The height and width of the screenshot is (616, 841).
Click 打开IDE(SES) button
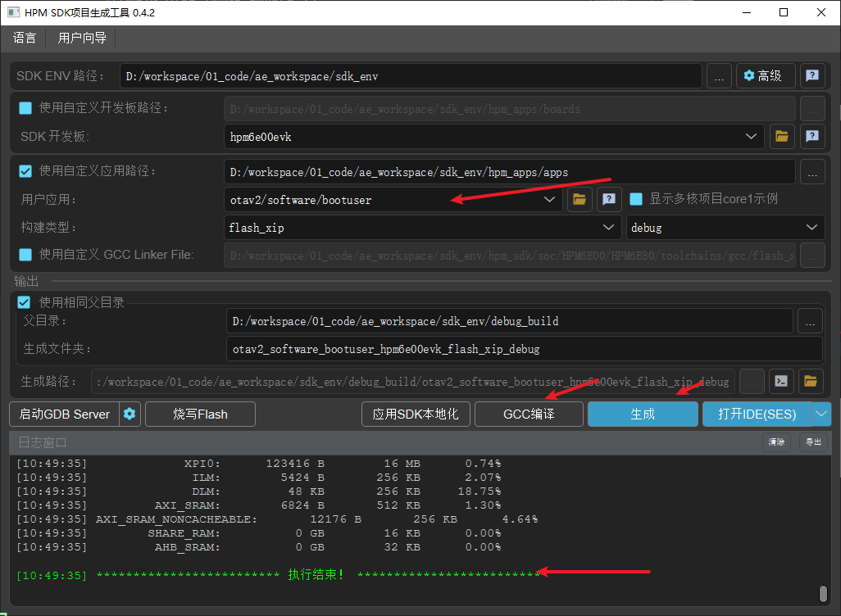coord(757,414)
